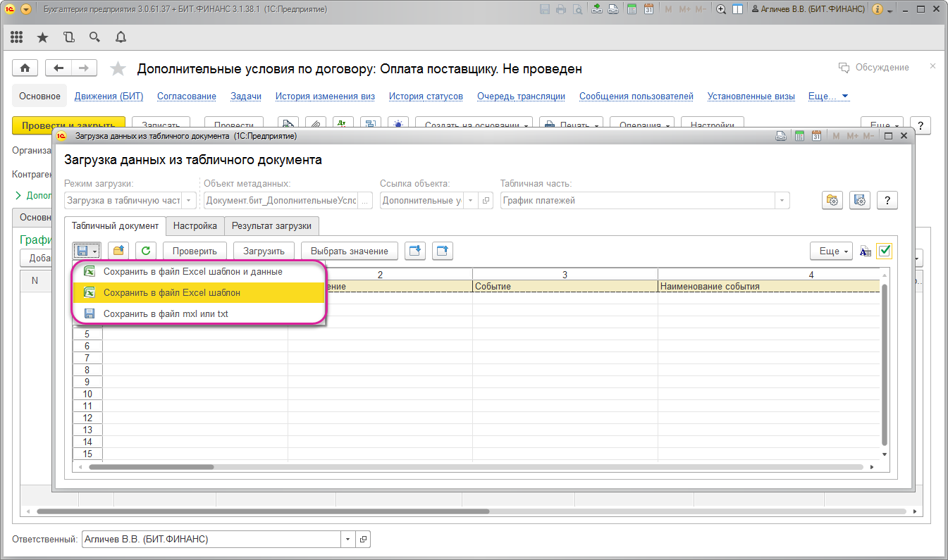The image size is (948, 560).
Task: Select the 'Наименование события' column header cell
Action: [769, 287]
